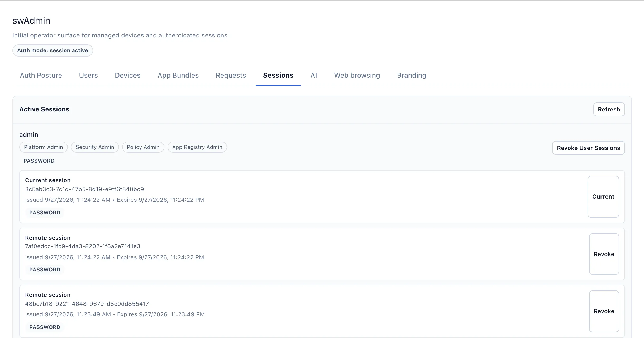The image size is (644, 338).
Task: Revoke remote session 7af0edcc-1fc9-4da3-8202-1f6a2e7141e3
Action: pos(604,254)
